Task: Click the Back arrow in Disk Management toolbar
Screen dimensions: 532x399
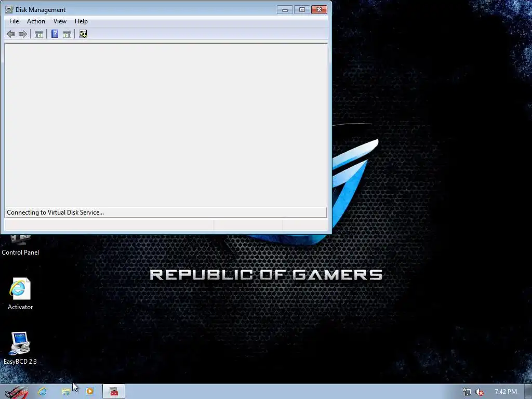Action: tap(11, 34)
